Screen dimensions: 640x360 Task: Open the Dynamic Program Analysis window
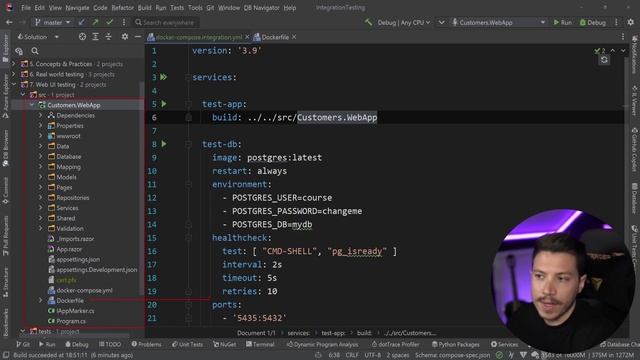(322, 344)
